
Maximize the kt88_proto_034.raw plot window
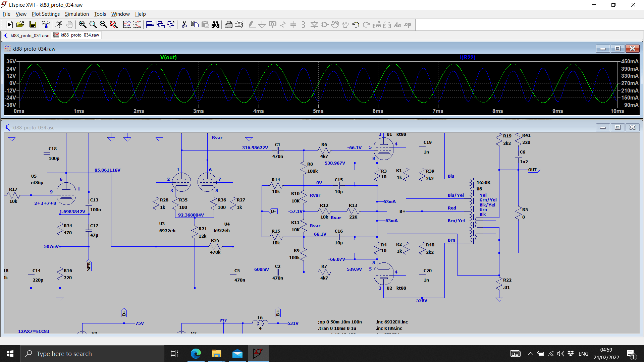coord(618,49)
